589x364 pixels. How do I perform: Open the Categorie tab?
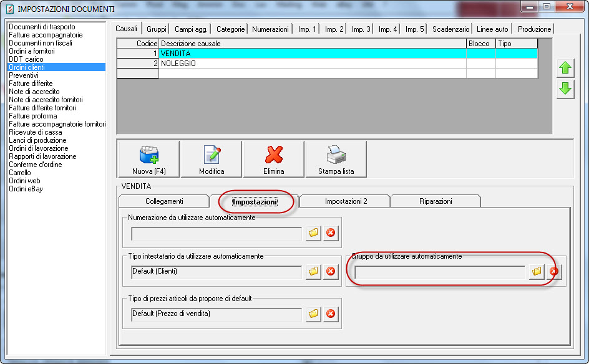click(x=230, y=29)
